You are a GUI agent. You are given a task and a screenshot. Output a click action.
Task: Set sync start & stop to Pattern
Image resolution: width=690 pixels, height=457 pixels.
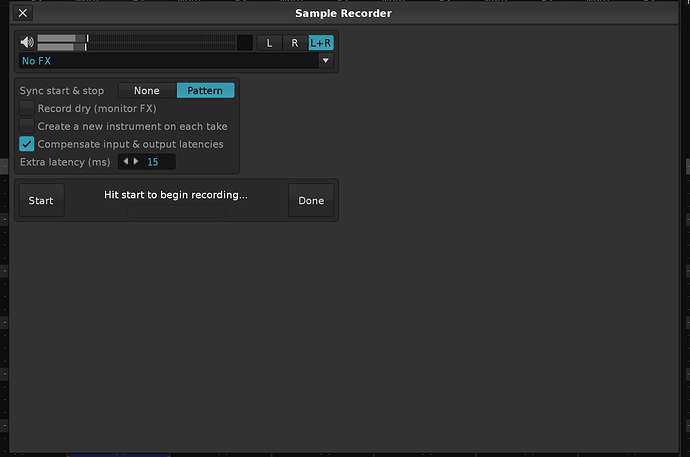click(x=205, y=91)
